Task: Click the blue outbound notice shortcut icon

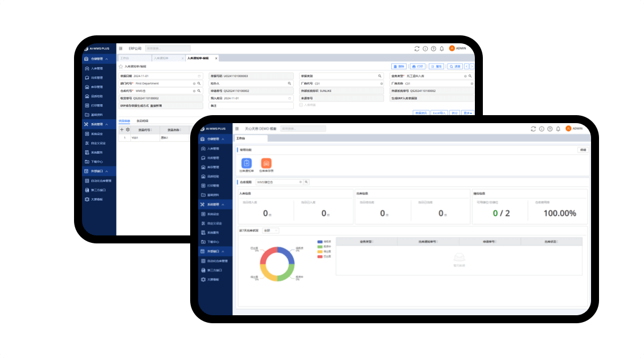Action: [x=247, y=164]
